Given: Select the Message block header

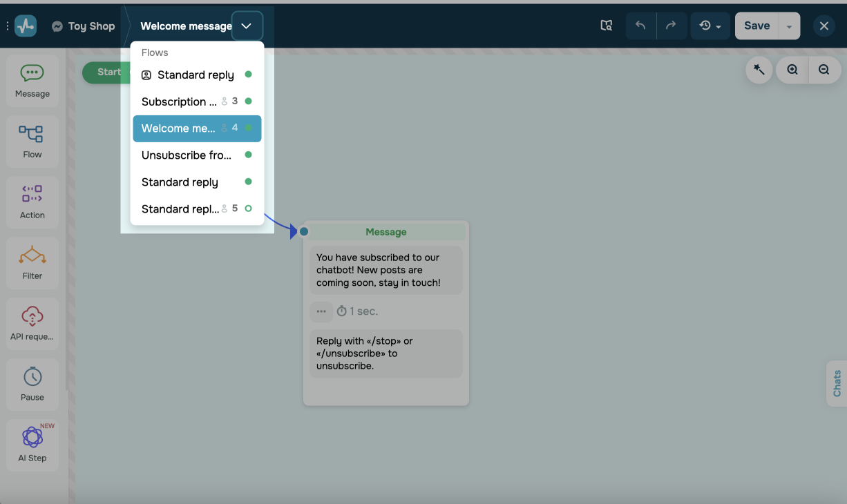Looking at the screenshot, I should pyautogui.click(x=386, y=232).
